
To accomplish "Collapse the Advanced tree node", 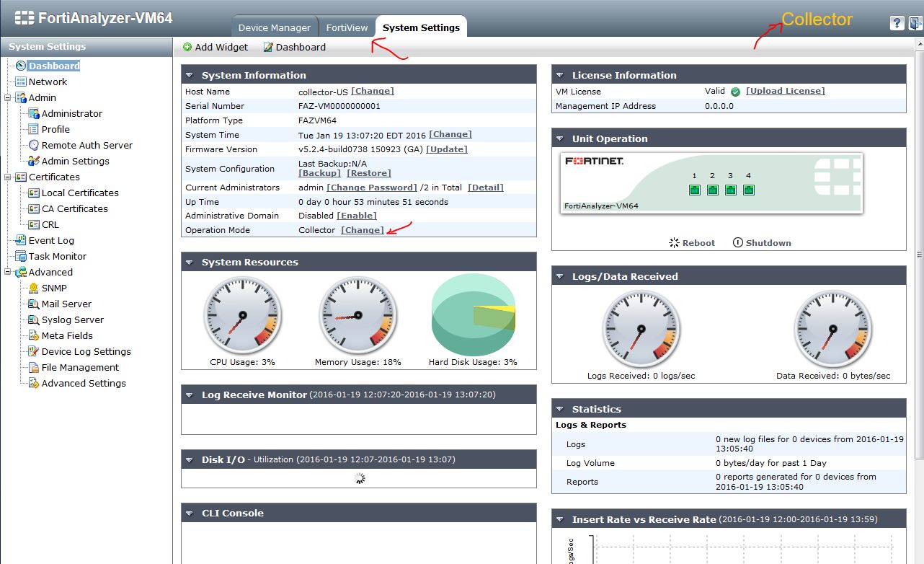I will coord(8,272).
